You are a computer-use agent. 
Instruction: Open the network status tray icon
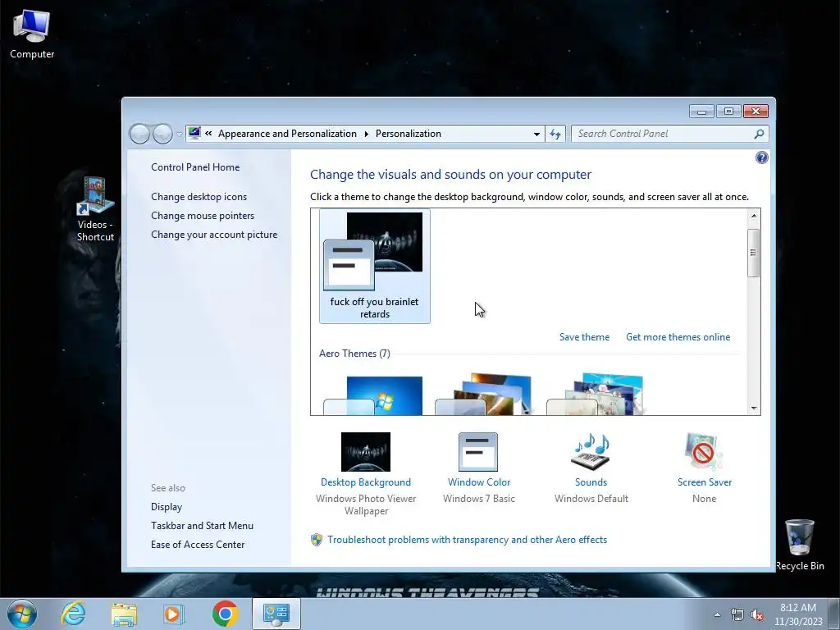pyautogui.click(x=737, y=615)
